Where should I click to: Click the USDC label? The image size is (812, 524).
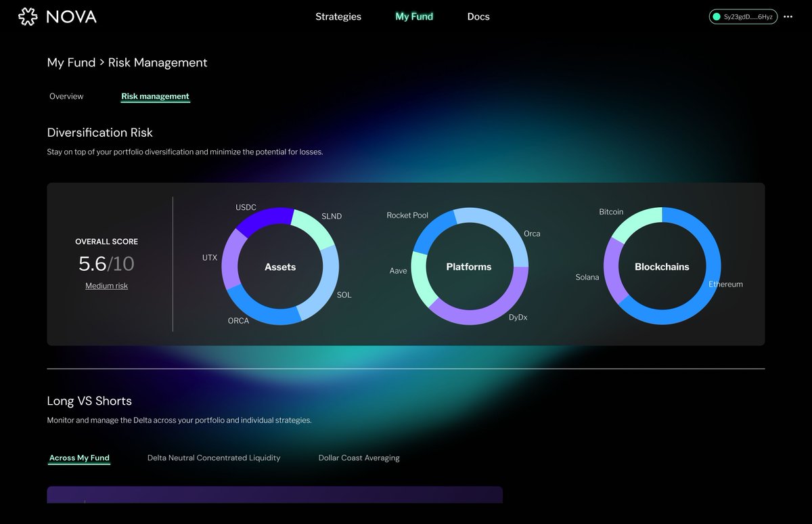coord(246,207)
